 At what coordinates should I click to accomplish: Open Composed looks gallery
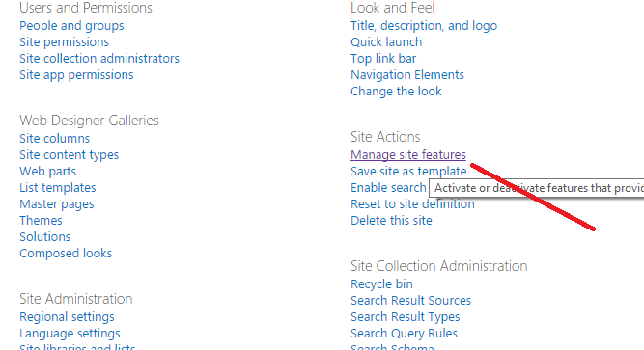coord(66,254)
